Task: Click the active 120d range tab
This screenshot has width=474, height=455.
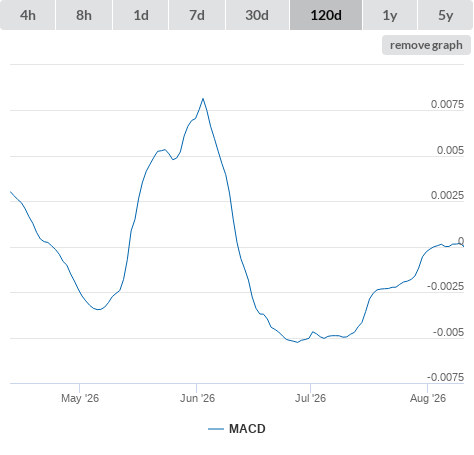Action: point(326,15)
